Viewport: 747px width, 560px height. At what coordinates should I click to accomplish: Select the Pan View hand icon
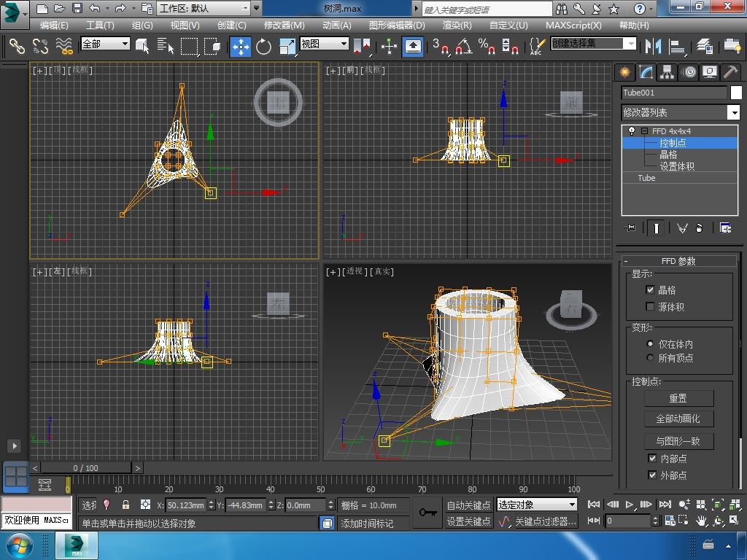point(701,521)
